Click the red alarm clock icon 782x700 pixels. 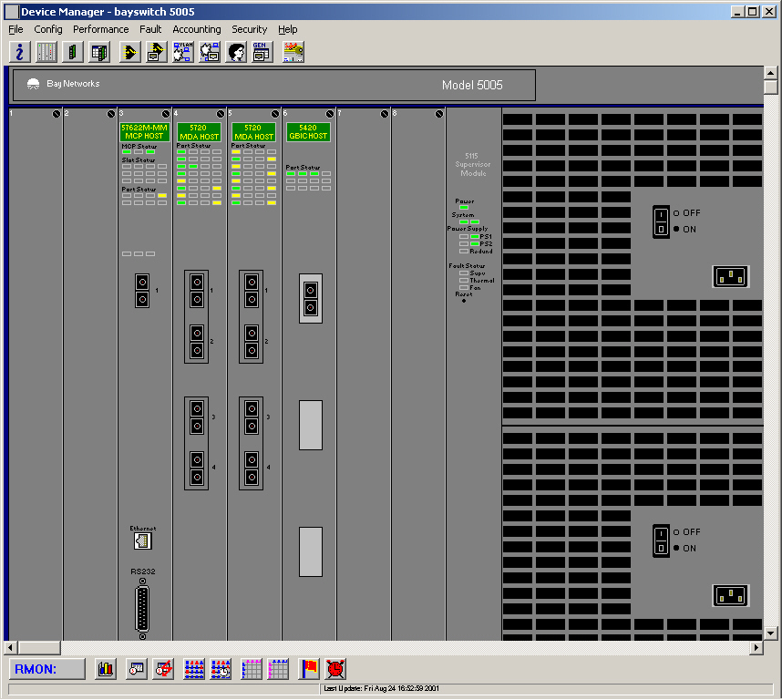(335, 669)
